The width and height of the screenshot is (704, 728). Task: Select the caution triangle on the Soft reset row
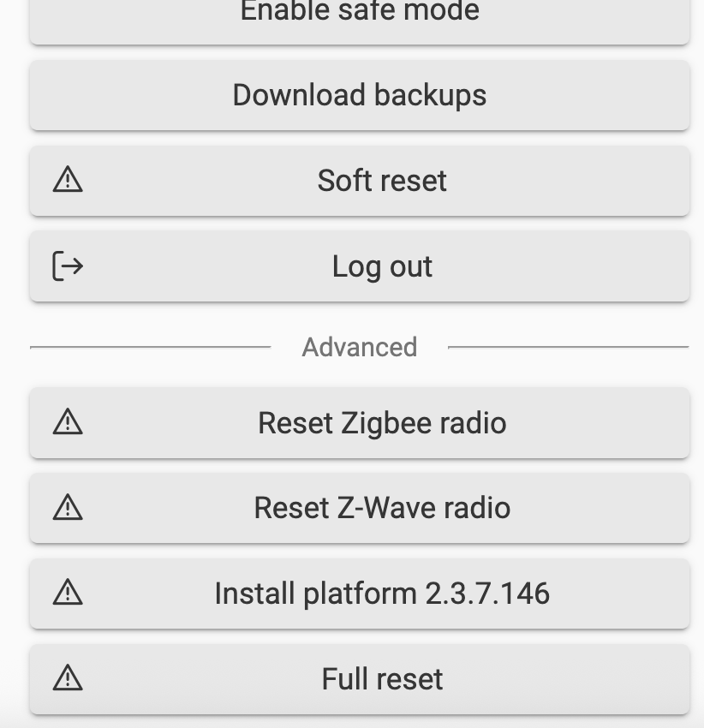(68, 181)
